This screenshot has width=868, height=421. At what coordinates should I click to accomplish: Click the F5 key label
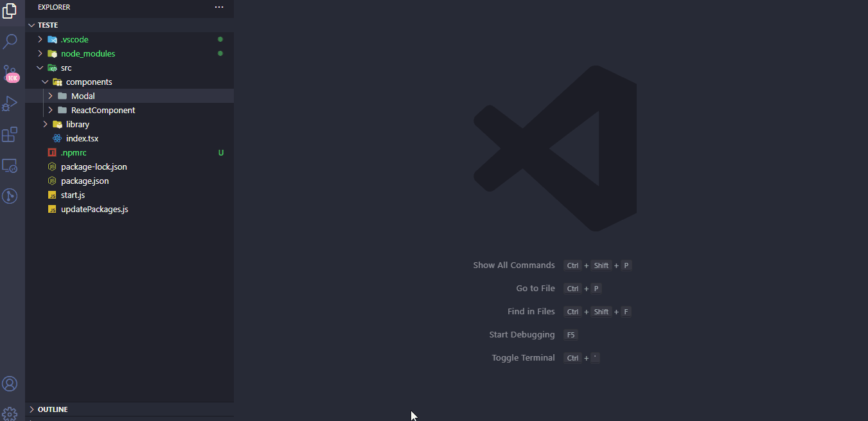(x=571, y=334)
